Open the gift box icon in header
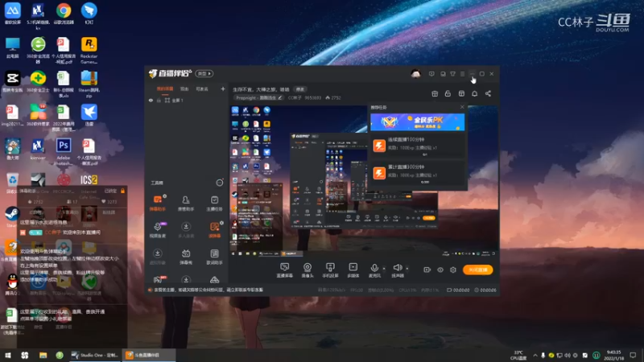The width and height of the screenshot is (644, 362). pyautogui.click(x=435, y=93)
